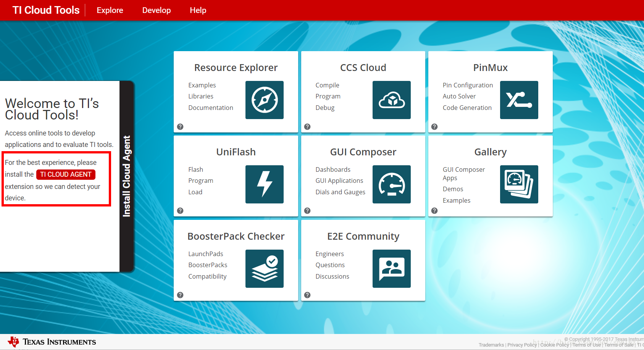Screen dimensions: 644x350
Task: Click Engineers under E2E Community
Action: tap(329, 254)
